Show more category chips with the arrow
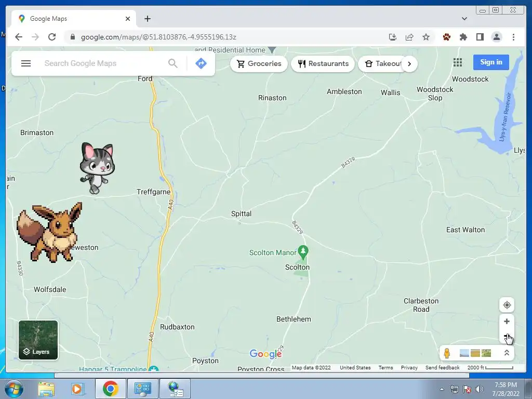Screen dimensions: 532x399 (x=409, y=64)
